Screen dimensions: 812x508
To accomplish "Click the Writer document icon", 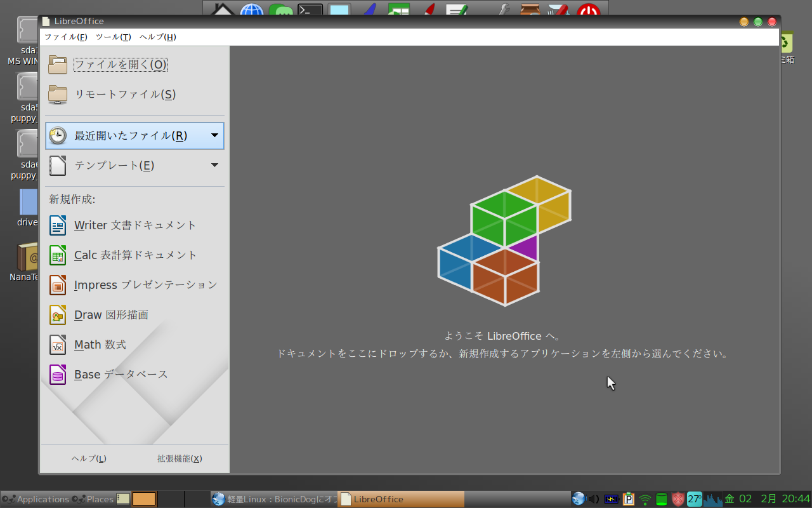I will click(58, 225).
